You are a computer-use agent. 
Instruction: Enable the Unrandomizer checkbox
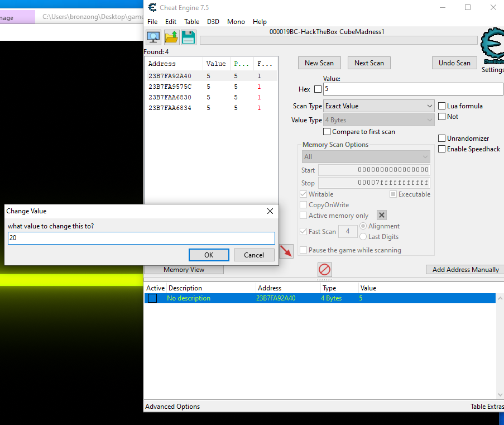(441, 139)
